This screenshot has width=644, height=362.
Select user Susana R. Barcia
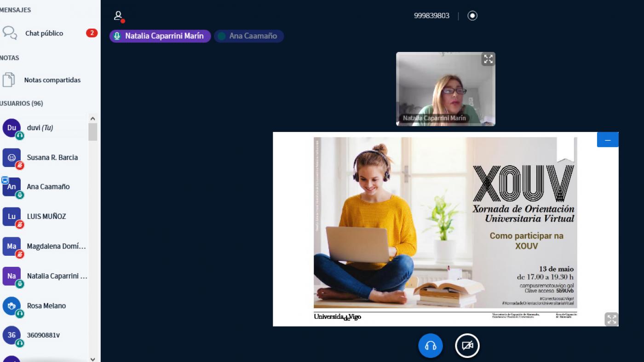tap(45, 157)
